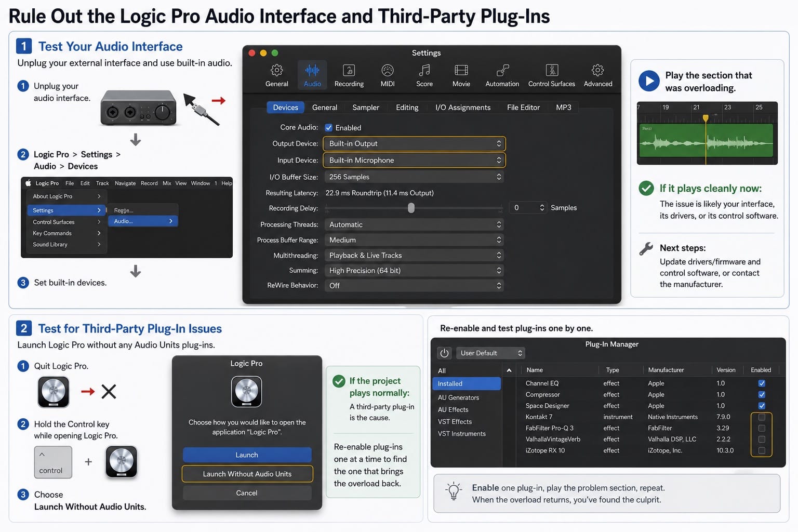
Task: Click Launch Without Audio Units button
Action: pos(247,474)
